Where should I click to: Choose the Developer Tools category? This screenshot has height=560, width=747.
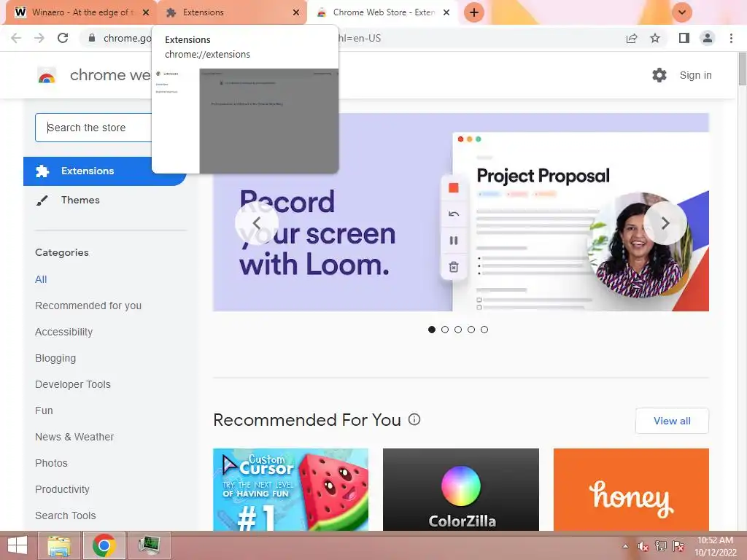[73, 384]
